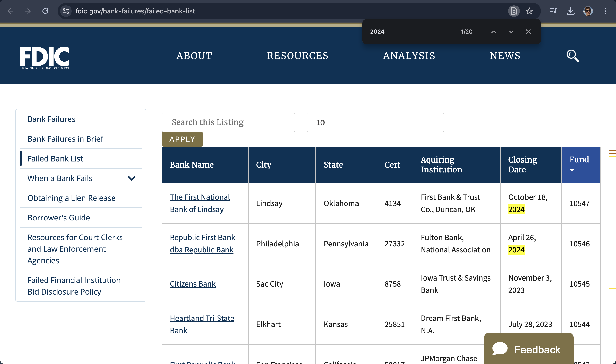Click the APPLY button
This screenshot has height=364, width=616.
182,139
